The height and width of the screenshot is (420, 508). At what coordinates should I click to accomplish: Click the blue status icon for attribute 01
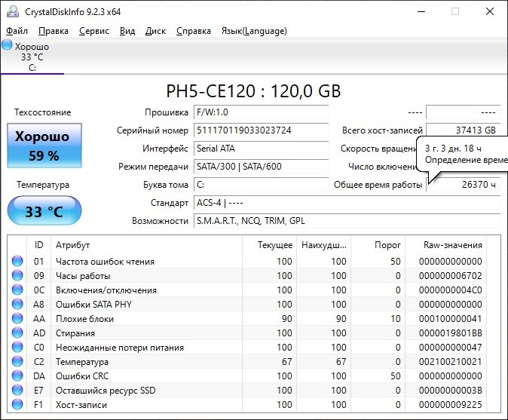[x=17, y=261]
